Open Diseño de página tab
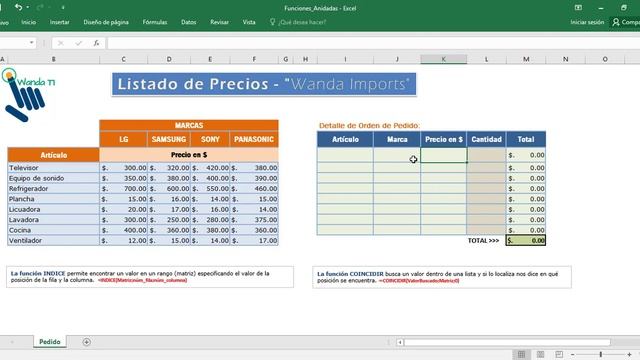The width and height of the screenshot is (640, 360). 106,22
